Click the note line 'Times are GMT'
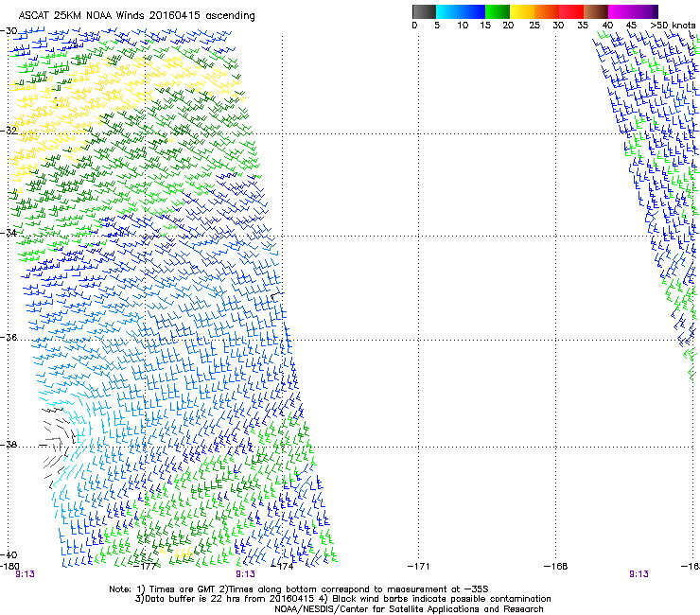 click(x=182, y=589)
